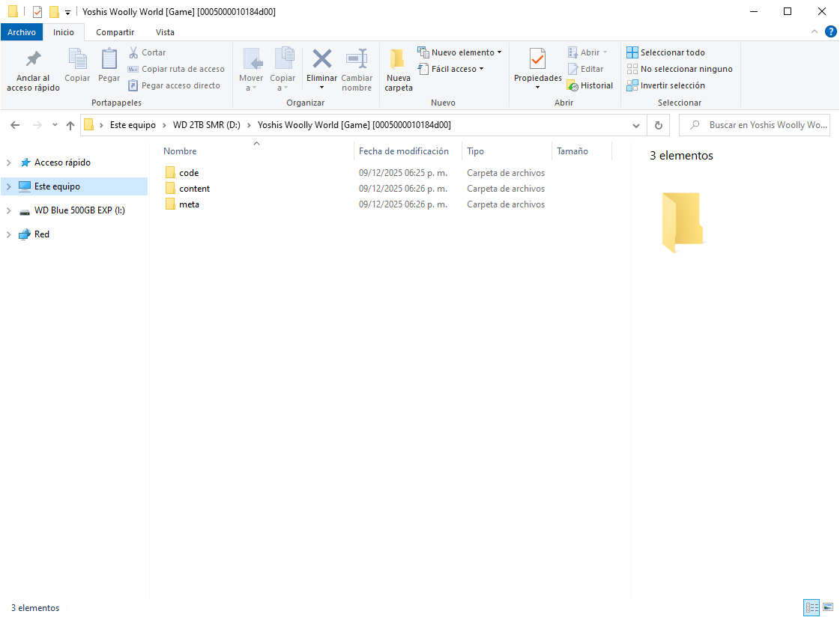
Task: Open the Copiar a menu
Action: [282, 70]
